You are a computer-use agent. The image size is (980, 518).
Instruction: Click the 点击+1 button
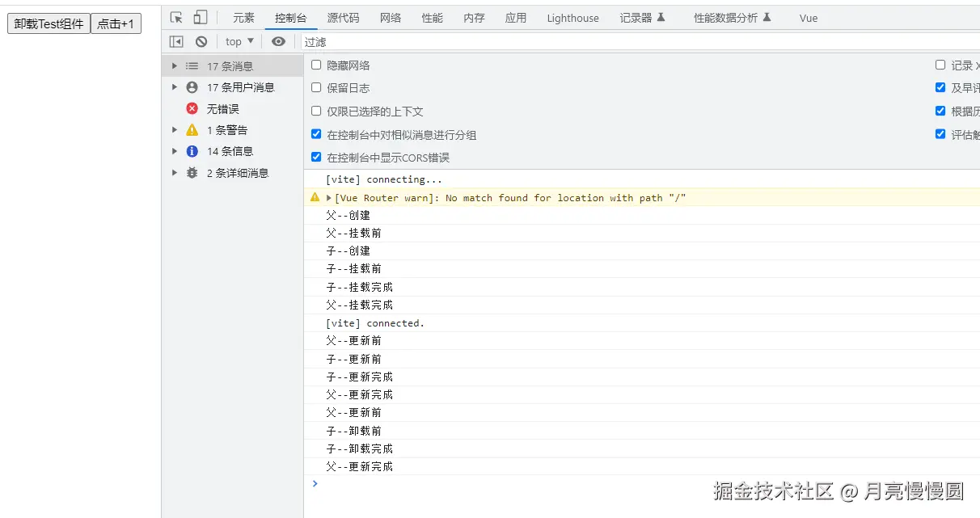116,24
